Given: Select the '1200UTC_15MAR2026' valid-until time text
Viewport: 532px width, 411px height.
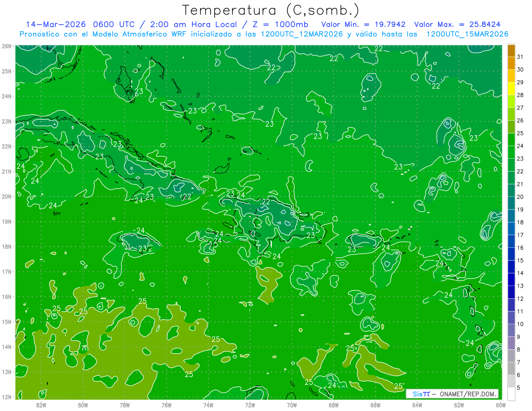Looking at the screenshot, I should (x=467, y=34).
